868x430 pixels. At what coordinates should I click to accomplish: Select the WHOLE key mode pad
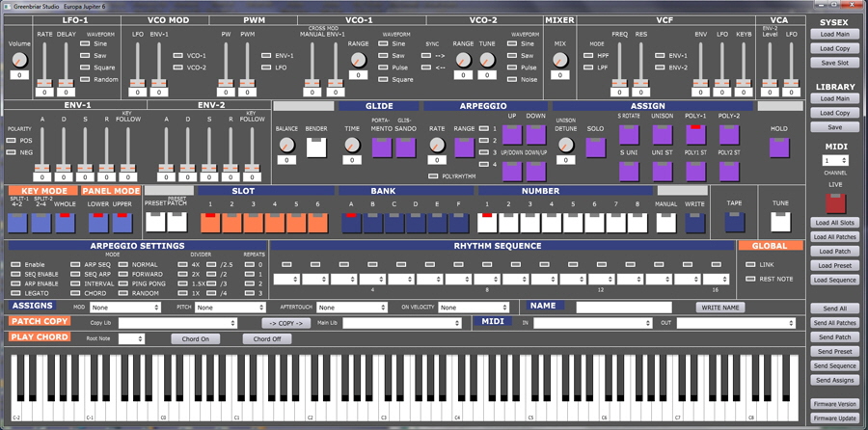click(x=66, y=223)
